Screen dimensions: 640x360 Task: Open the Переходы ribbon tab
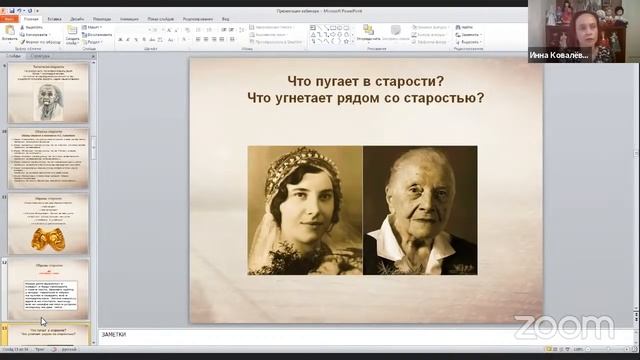(102, 19)
